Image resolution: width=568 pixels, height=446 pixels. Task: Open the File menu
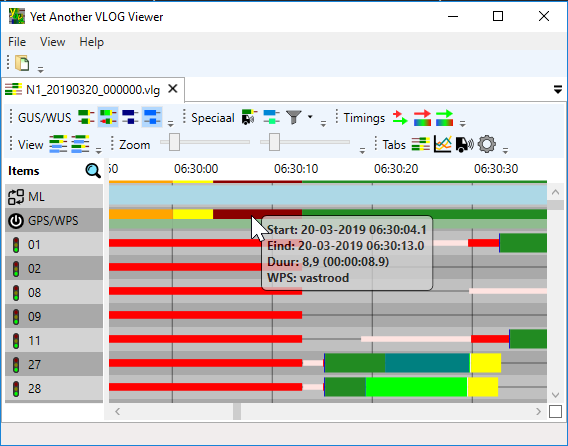[17, 42]
